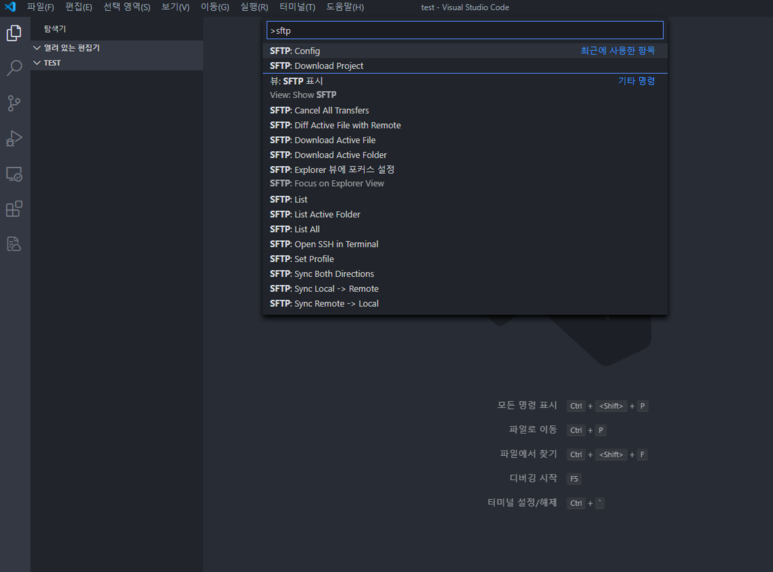Viewport: 773px width, 572px height.
Task: Open the Extensions view icon
Action: point(14,209)
